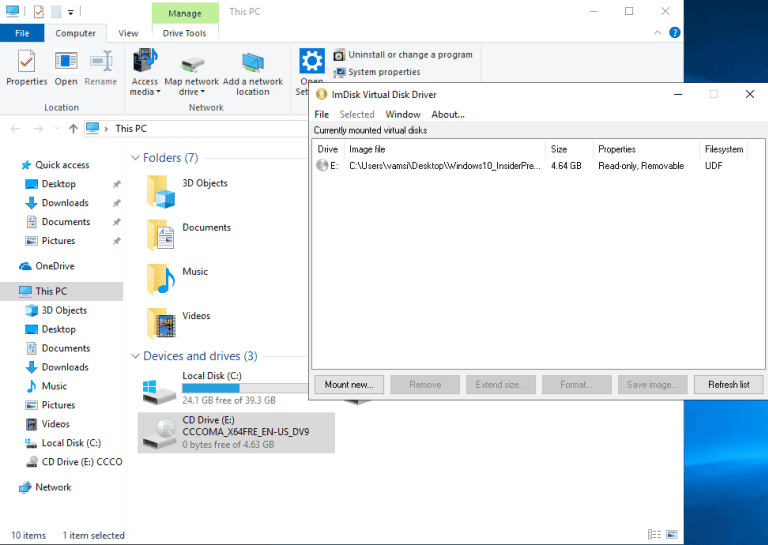Screen dimensions: 768x545
Task: Click the blue Help question mark icon
Action: click(x=674, y=33)
